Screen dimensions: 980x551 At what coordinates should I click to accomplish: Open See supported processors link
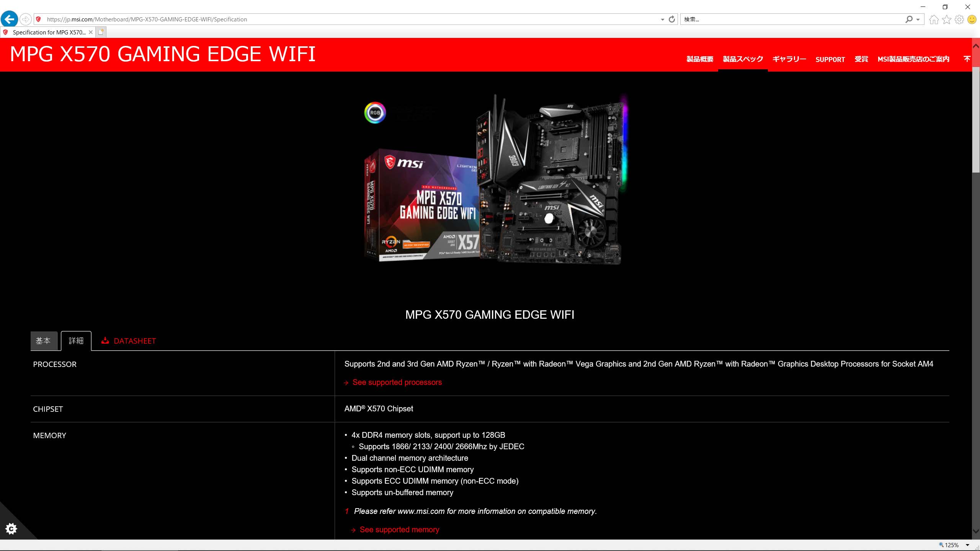point(397,382)
